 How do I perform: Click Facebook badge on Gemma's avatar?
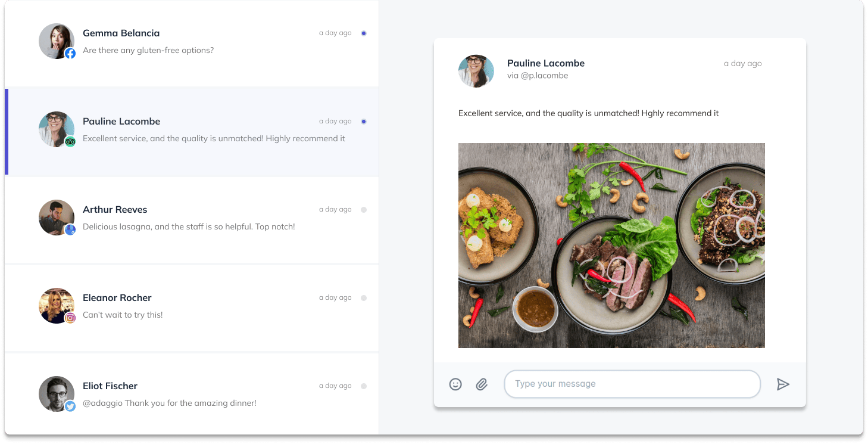(x=70, y=53)
